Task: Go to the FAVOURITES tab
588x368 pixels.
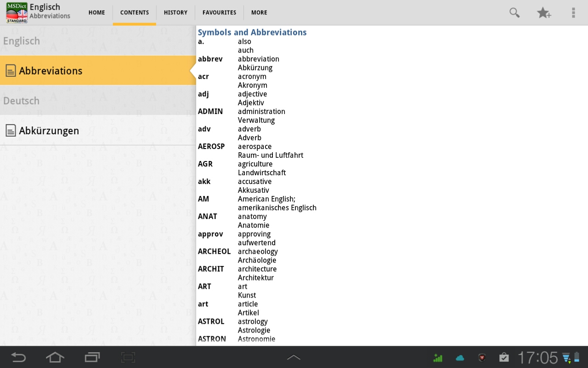Action: click(219, 12)
